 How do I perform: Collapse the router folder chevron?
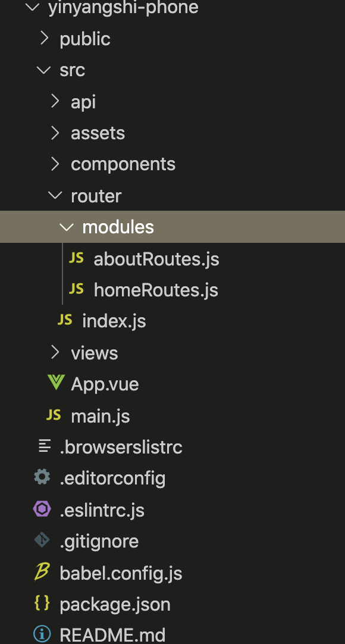click(x=55, y=195)
